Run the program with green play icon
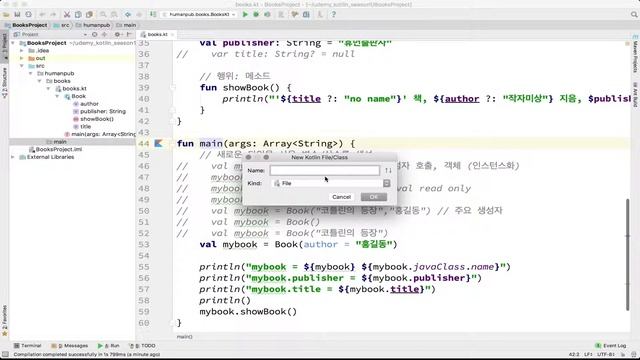640x360 pixels. pos(245,14)
